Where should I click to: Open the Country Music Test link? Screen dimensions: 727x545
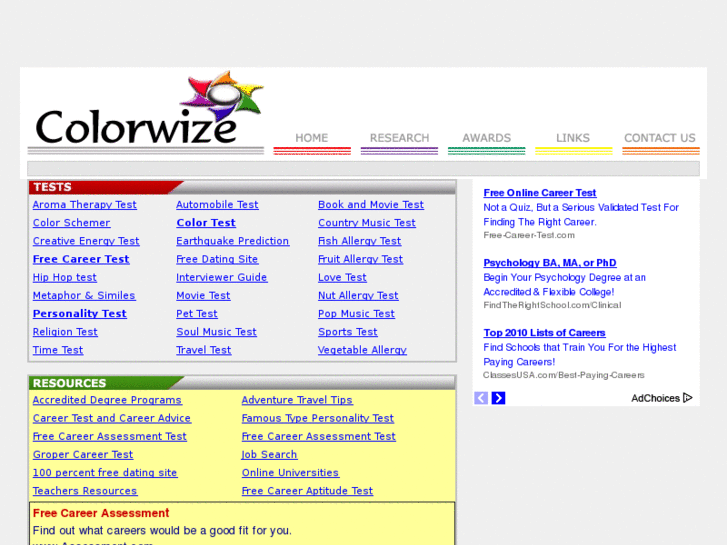pos(367,223)
